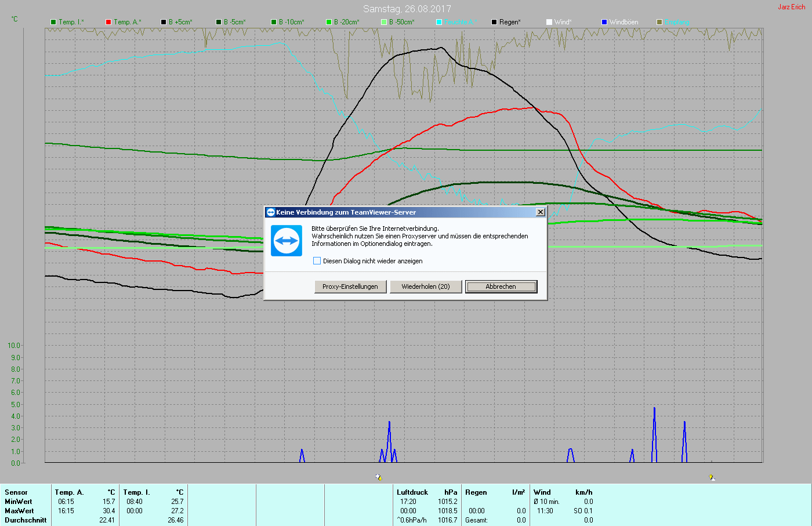Click the 'Durchschnitt' row label
Image resolution: width=812 pixels, height=526 pixels.
point(26,520)
